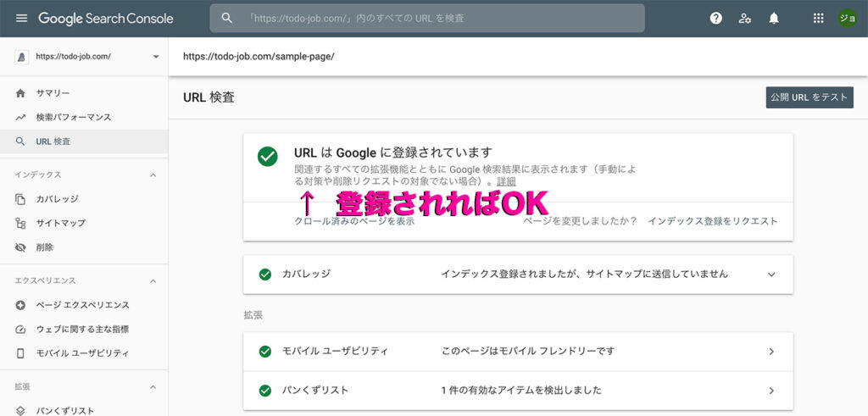Open パンくずリスト details arrow

point(771,391)
